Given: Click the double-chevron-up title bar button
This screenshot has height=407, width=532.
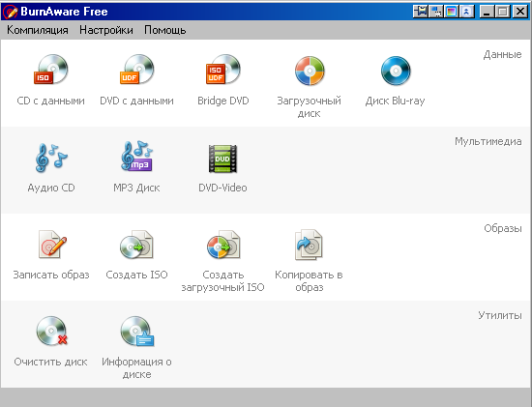Looking at the screenshot, I should 466,12.
